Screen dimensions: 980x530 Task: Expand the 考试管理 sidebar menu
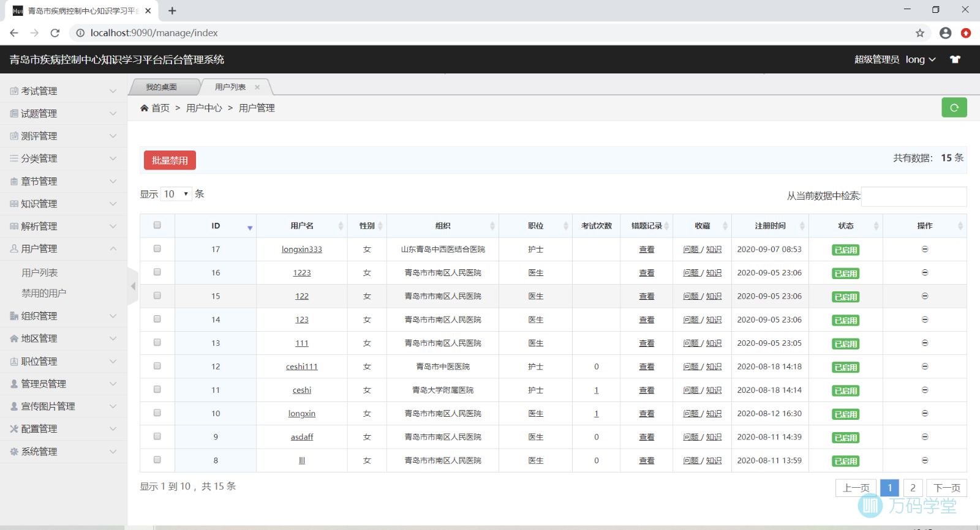click(x=63, y=91)
